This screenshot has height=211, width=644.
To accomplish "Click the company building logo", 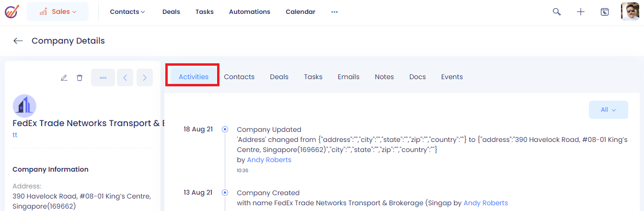I will 24,106.
